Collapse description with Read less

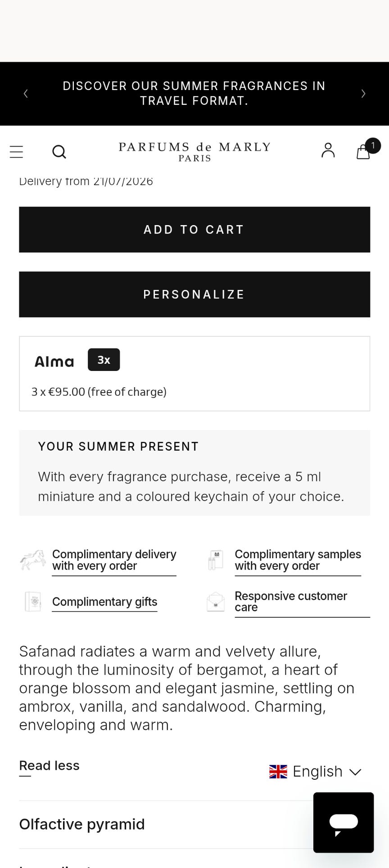[x=49, y=766]
